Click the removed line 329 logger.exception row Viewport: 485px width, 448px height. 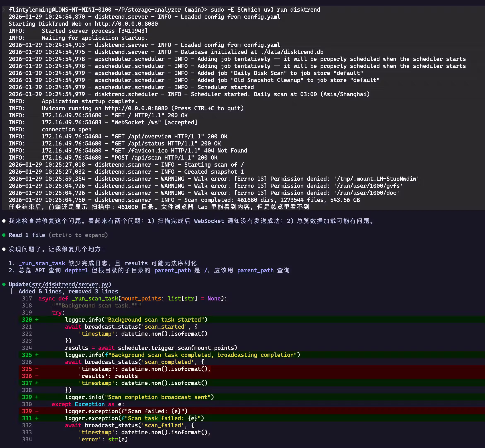(126, 411)
